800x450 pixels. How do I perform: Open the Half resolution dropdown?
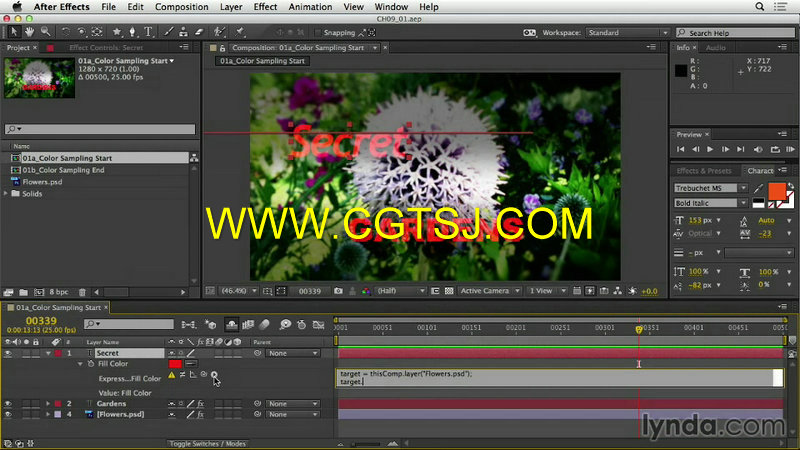pyautogui.click(x=401, y=291)
